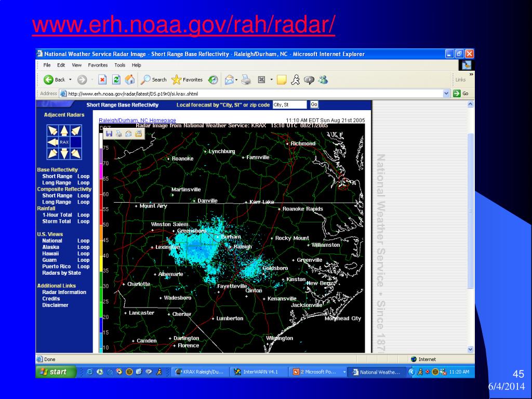
Task: Open the Disclaimer link
Action: pos(55,305)
